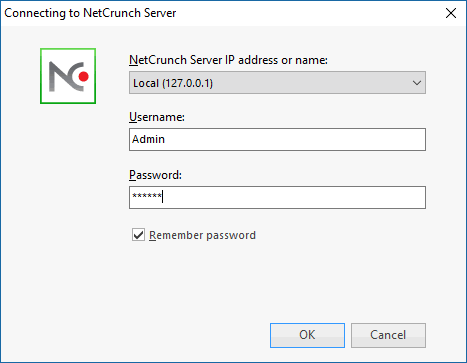Dismiss dialog with the Cancel button
Viewport: 467px width, 363px height.
(388, 335)
